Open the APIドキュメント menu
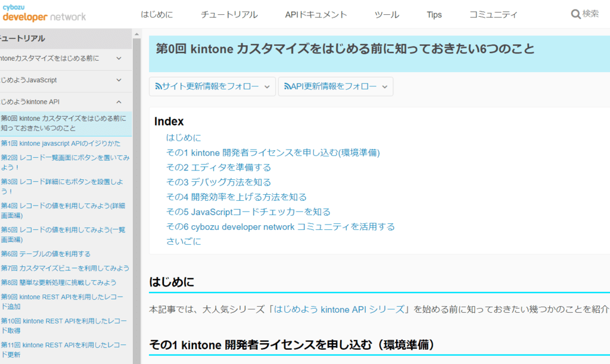This screenshot has height=364, width=610. point(316,15)
